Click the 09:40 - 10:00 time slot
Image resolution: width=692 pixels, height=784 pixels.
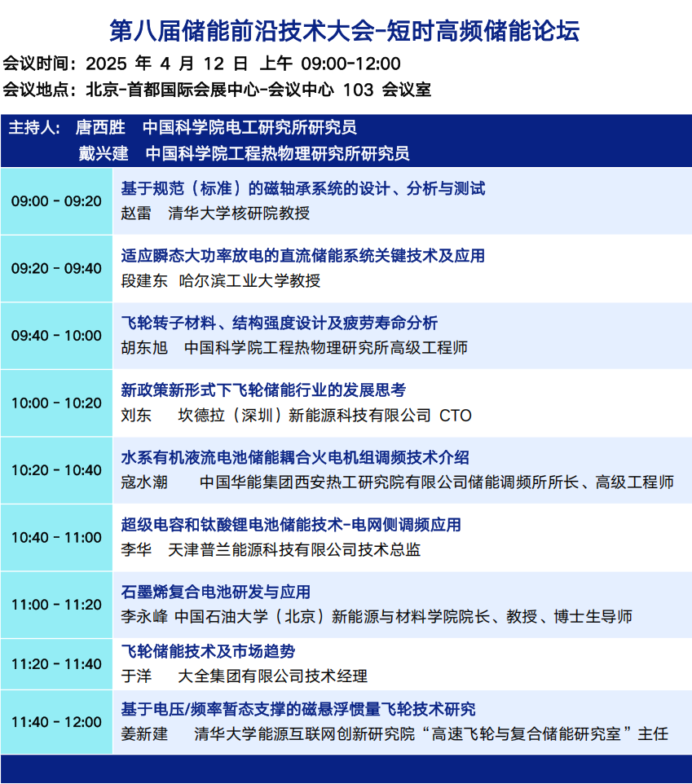point(56,336)
